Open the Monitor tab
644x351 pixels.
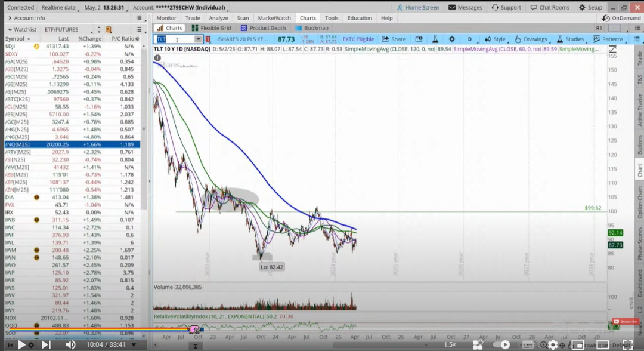[166, 18]
